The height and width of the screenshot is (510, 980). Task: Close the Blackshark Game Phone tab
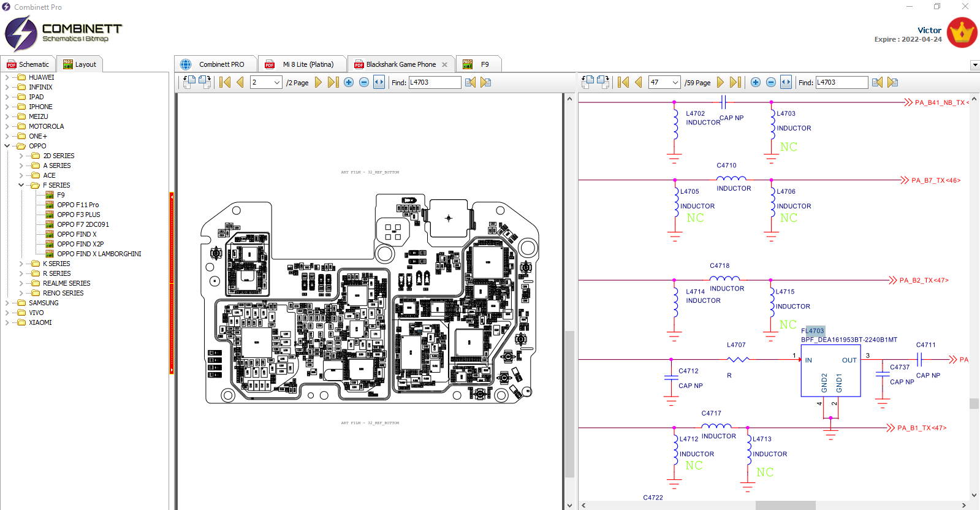[x=445, y=64]
